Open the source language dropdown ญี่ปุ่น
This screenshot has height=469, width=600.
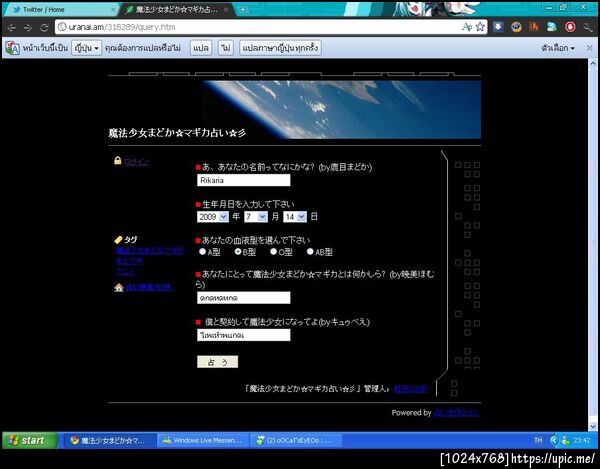coord(86,48)
